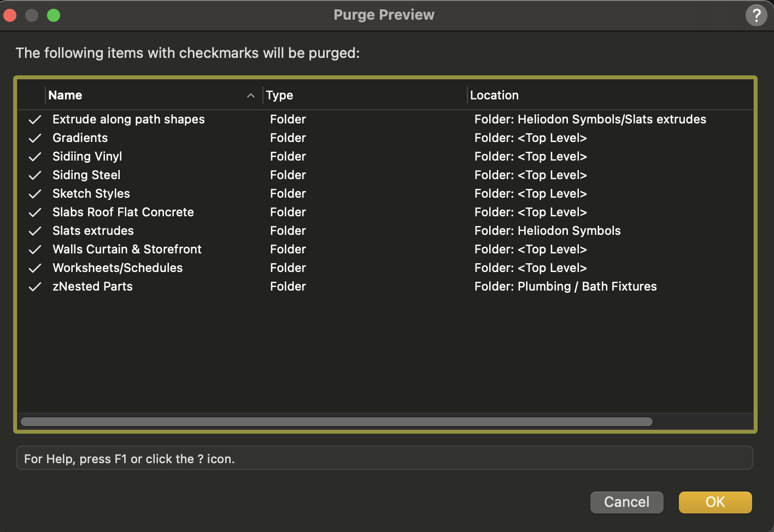This screenshot has height=532, width=774.
Task: Toggle the Sketch Styles checkmark
Action: click(x=34, y=193)
